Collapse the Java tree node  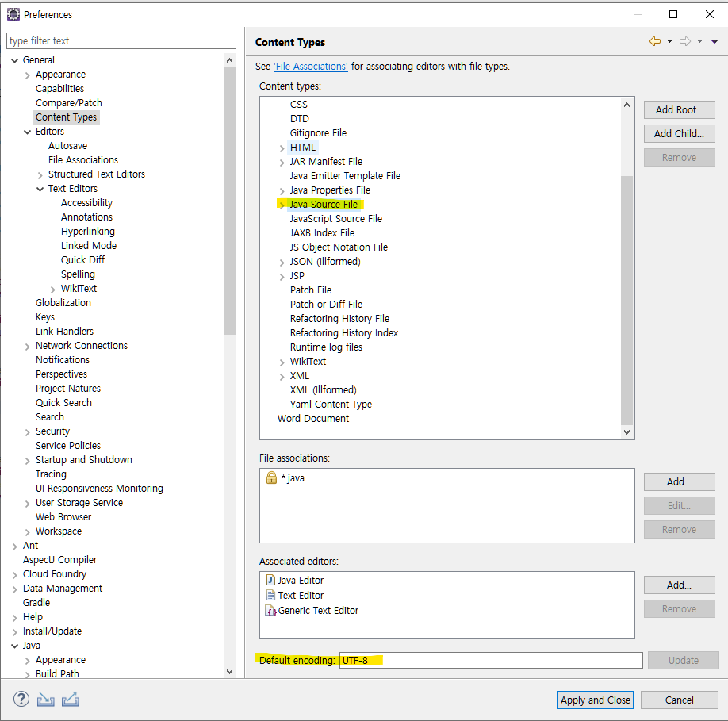(14, 646)
